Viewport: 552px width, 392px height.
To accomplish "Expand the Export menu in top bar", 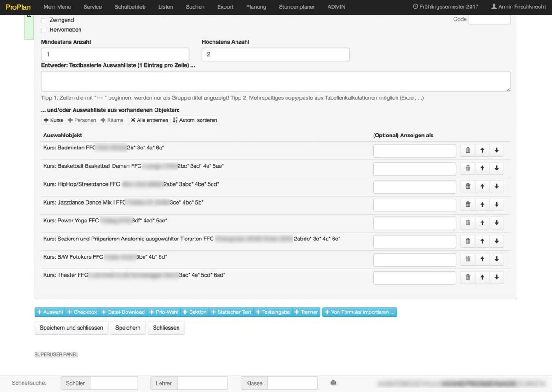I will tap(225, 7).
